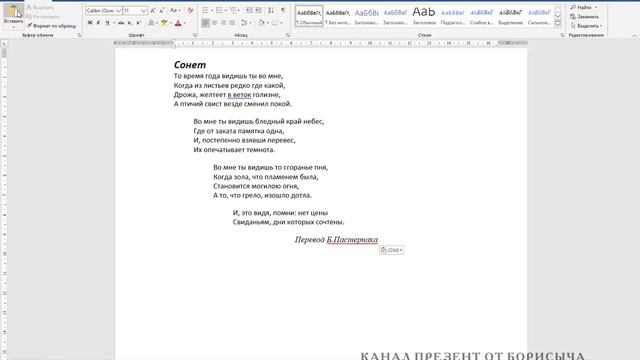Click underlined words 'в веток'
The height and width of the screenshot is (360, 640).
(239, 95)
